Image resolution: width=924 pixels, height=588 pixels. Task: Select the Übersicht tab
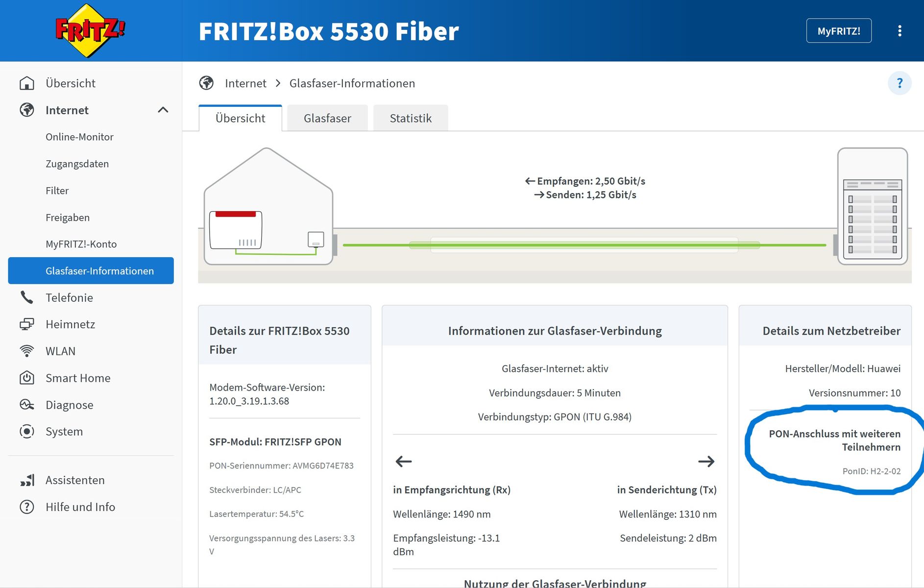pyautogui.click(x=240, y=118)
